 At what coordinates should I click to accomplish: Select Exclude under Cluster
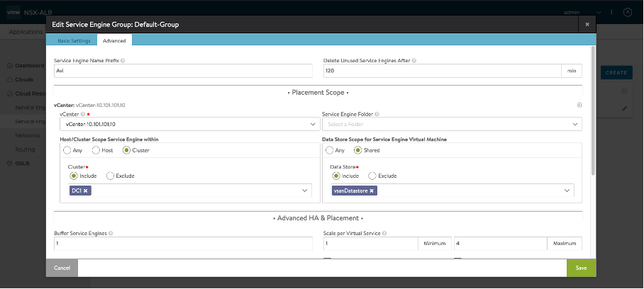click(x=111, y=176)
